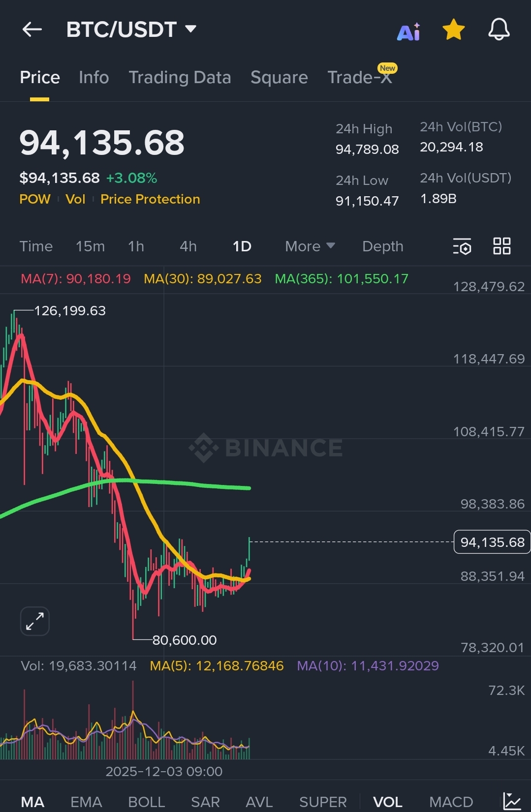Screen dimensions: 531x812
Task: Open the Depth chart view
Action: [382, 246]
